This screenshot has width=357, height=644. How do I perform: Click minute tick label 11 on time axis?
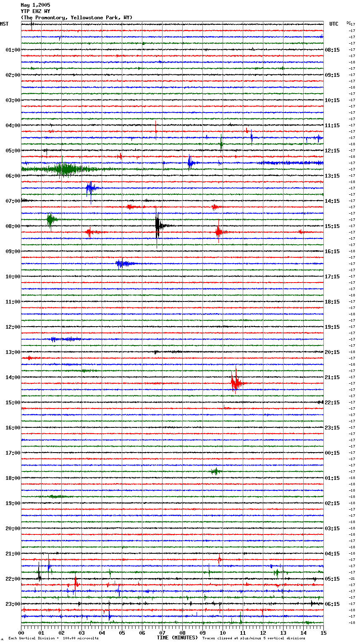(x=243, y=633)
